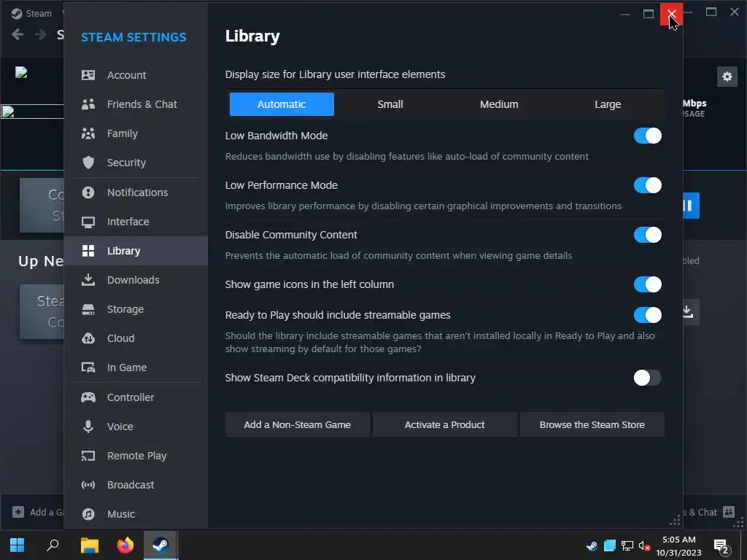The height and width of the screenshot is (560, 747).
Task: Toggle Disable Community Content switch
Action: coord(647,235)
